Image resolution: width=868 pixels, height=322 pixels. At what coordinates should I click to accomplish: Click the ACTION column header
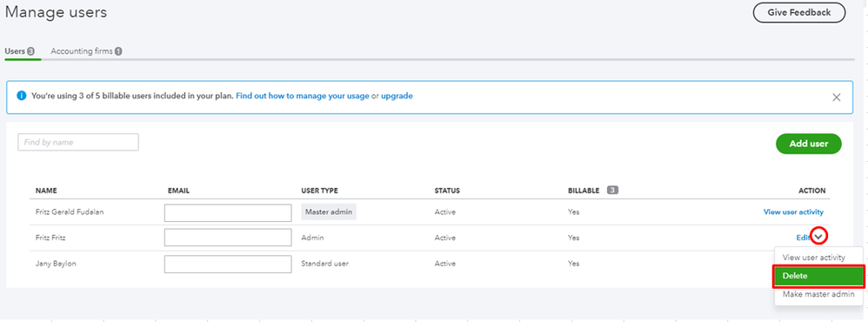tap(812, 191)
